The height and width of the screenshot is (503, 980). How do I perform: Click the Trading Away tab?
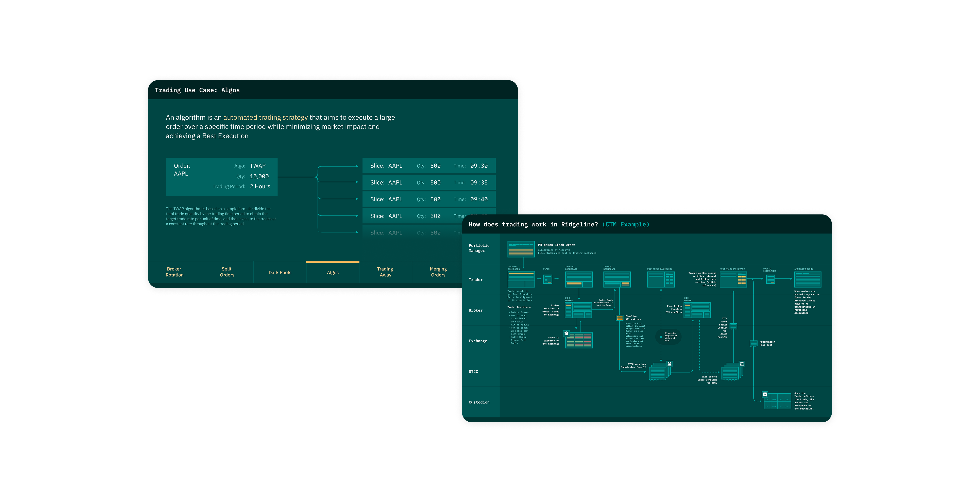point(385,272)
